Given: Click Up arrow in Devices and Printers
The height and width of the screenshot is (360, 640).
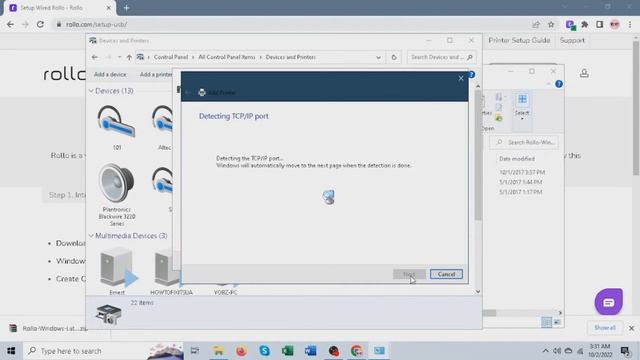Looking at the screenshot, I should pos(129,57).
